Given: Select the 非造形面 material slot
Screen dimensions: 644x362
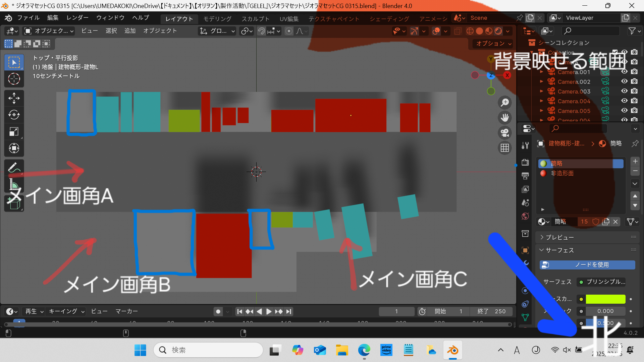Looking at the screenshot, I should [x=581, y=173].
